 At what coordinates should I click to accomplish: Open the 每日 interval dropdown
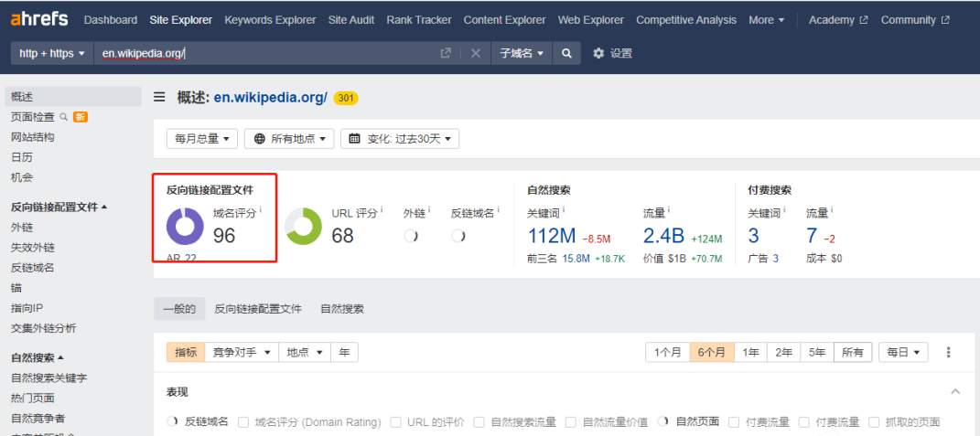pos(903,352)
